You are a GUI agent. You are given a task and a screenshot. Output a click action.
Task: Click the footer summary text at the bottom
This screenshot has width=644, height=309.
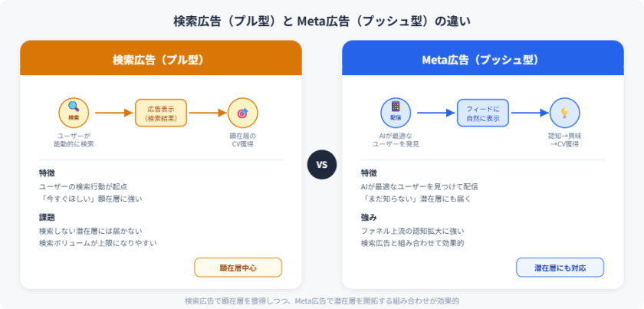[x=322, y=301]
